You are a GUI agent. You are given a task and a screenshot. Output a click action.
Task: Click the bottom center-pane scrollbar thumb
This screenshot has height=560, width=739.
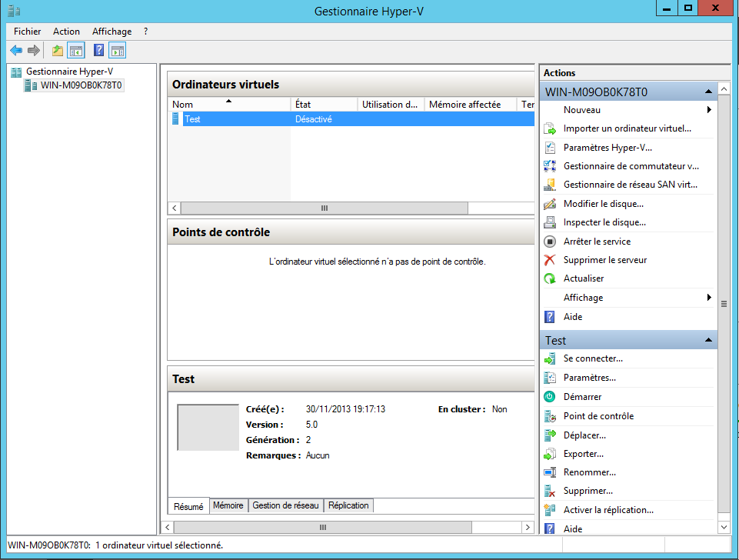click(x=323, y=527)
